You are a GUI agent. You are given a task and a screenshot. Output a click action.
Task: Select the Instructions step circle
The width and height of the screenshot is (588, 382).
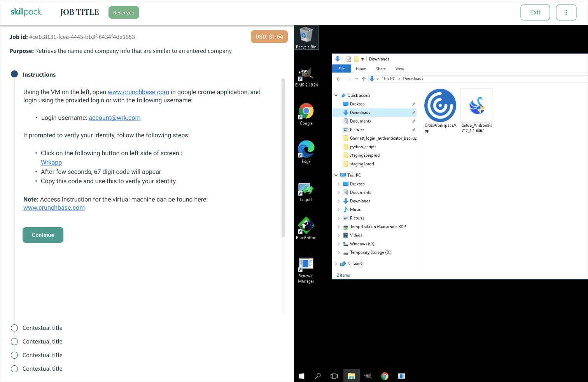[14, 74]
